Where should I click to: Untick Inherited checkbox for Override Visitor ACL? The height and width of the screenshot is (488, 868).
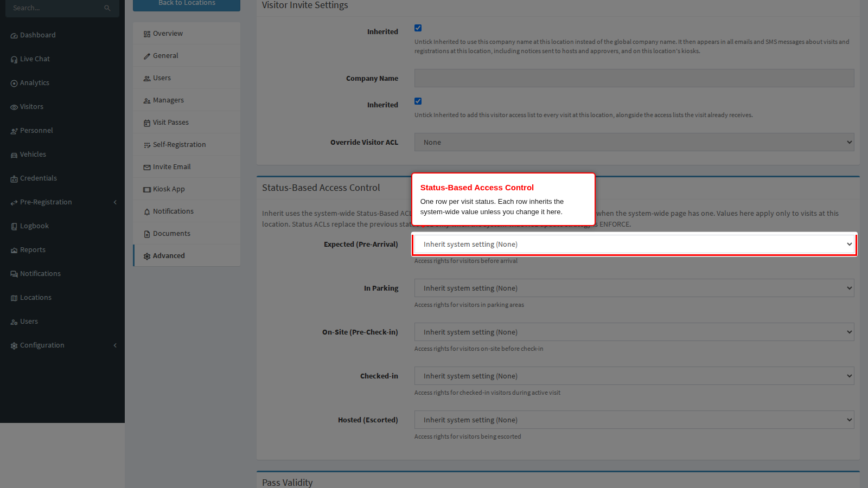tap(418, 101)
